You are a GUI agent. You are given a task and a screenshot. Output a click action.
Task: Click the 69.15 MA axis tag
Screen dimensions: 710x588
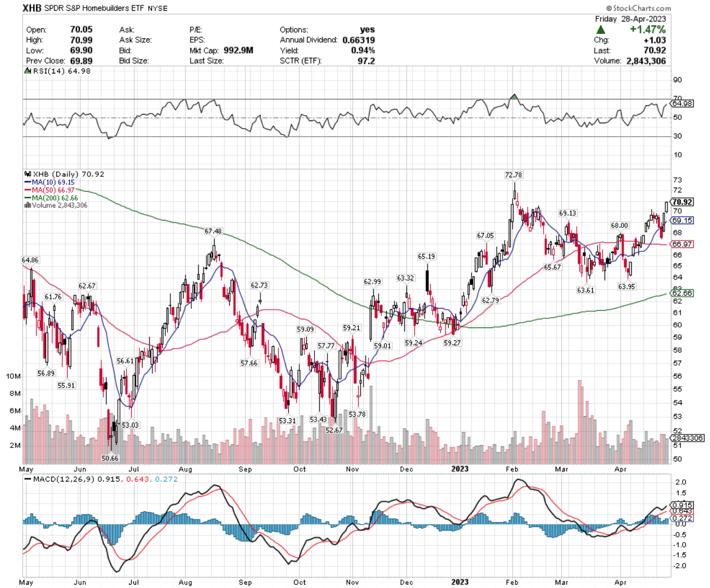(x=682, y=220)
